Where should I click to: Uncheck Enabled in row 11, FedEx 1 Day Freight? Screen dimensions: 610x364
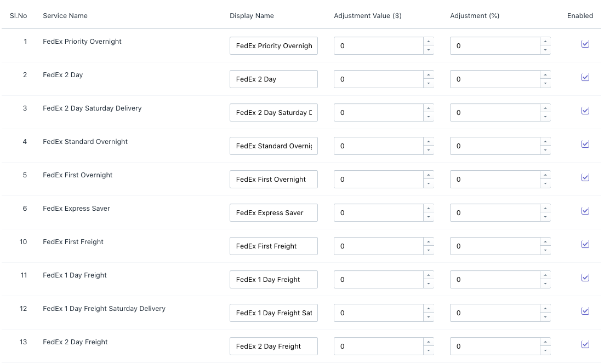[x=585, y=278]
